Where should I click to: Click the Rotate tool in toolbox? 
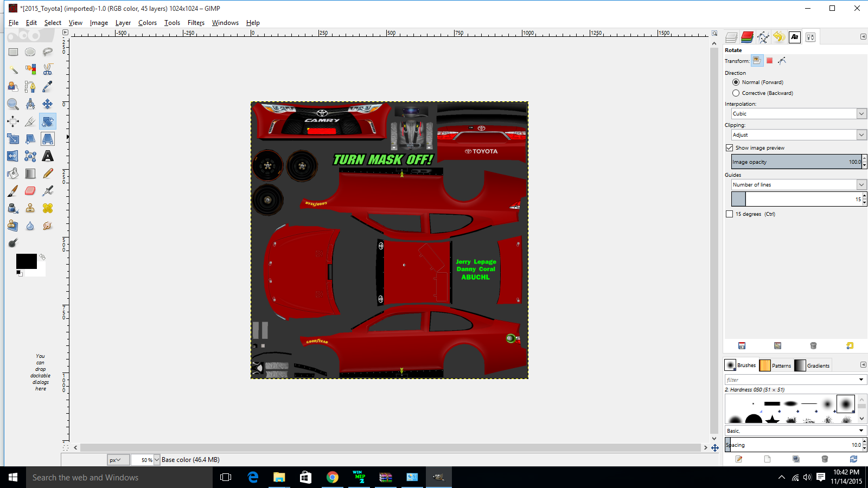48,121
